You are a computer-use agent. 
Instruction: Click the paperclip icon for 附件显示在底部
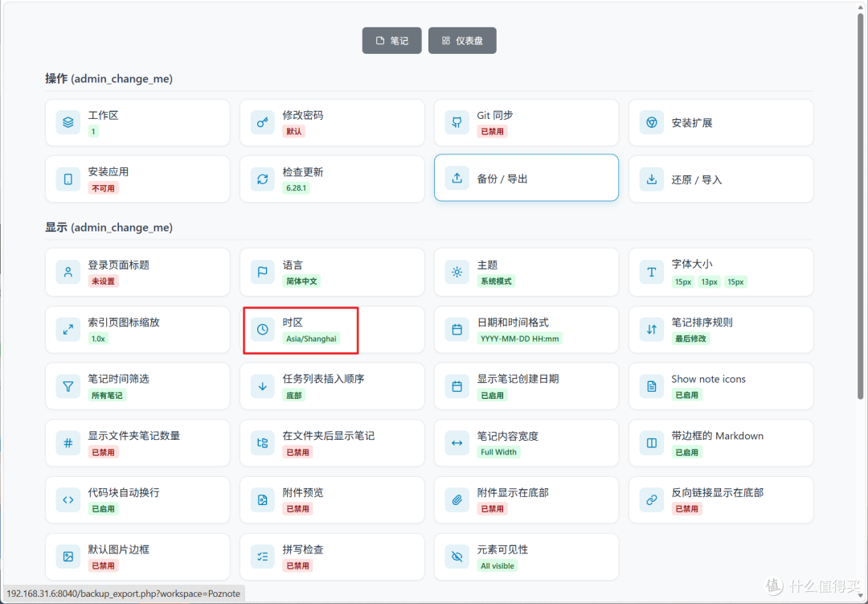(x=457, y=499)
